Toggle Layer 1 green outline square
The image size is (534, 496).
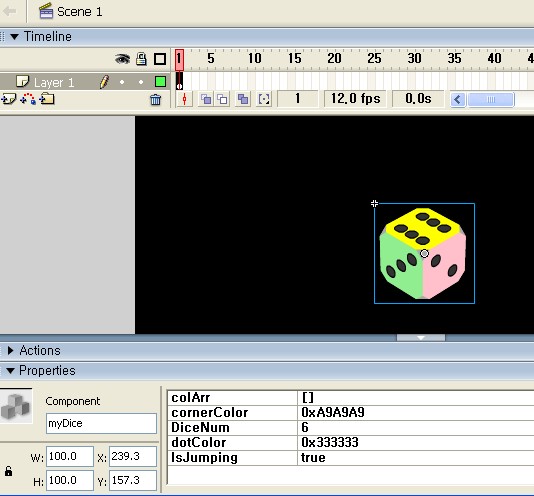(160, 82)
